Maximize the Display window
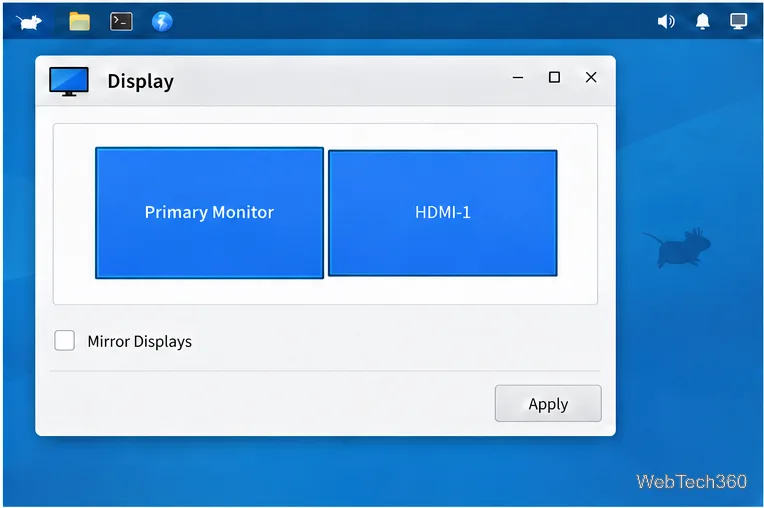764x508 pixels. pos(554,77)
